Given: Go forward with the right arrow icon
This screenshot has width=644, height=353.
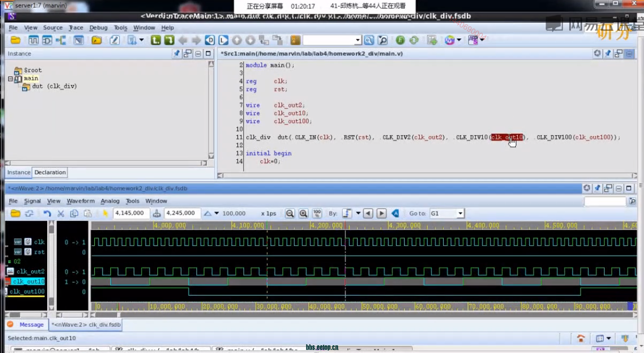Looking at the screenshot, I should (x=196, y=40).
